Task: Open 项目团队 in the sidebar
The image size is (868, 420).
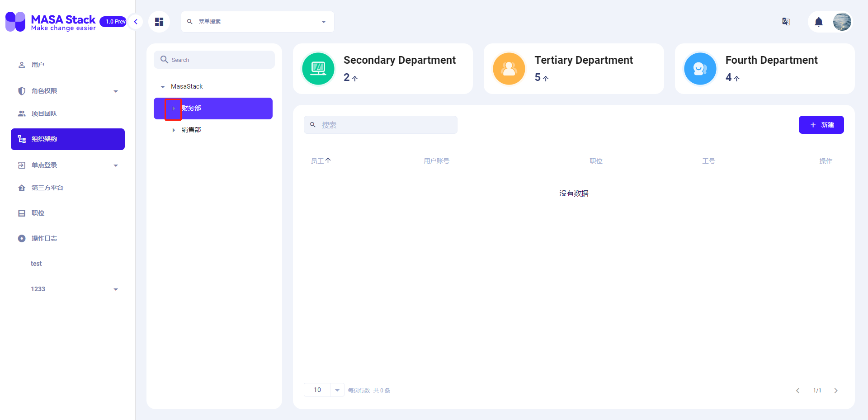Action: [68, 113]
